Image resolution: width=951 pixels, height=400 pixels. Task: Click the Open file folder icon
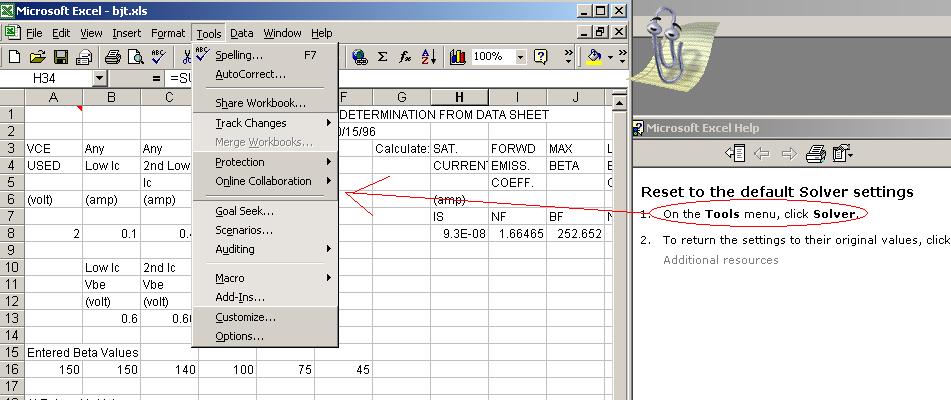point(37,57)
